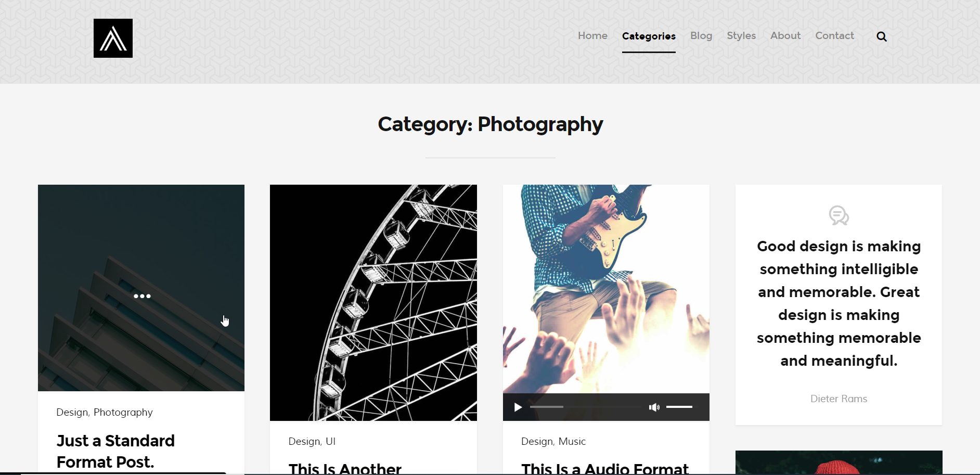Click the Dieter Rams quote text

pyautogui.click(x=839, y=303)
